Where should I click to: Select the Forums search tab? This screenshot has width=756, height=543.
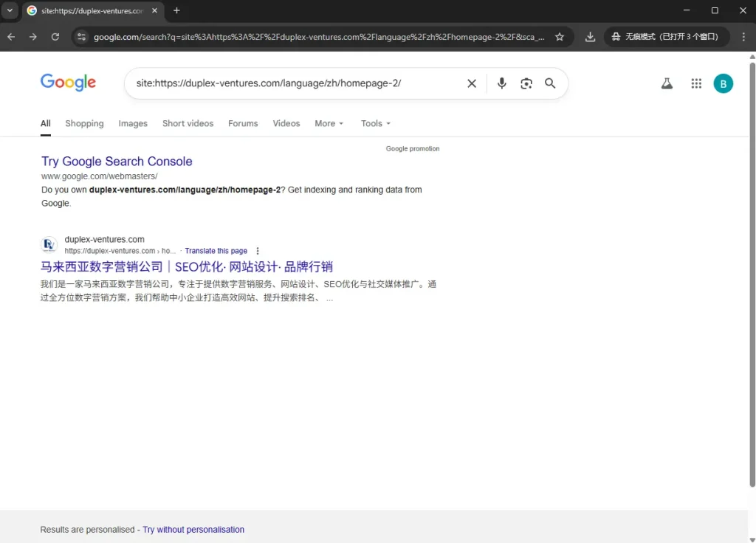[x=243, y=123]
